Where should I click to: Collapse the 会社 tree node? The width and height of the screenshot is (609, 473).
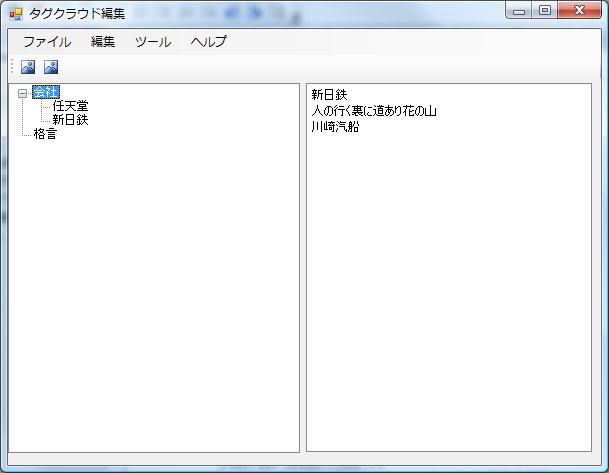click(22, 93)
